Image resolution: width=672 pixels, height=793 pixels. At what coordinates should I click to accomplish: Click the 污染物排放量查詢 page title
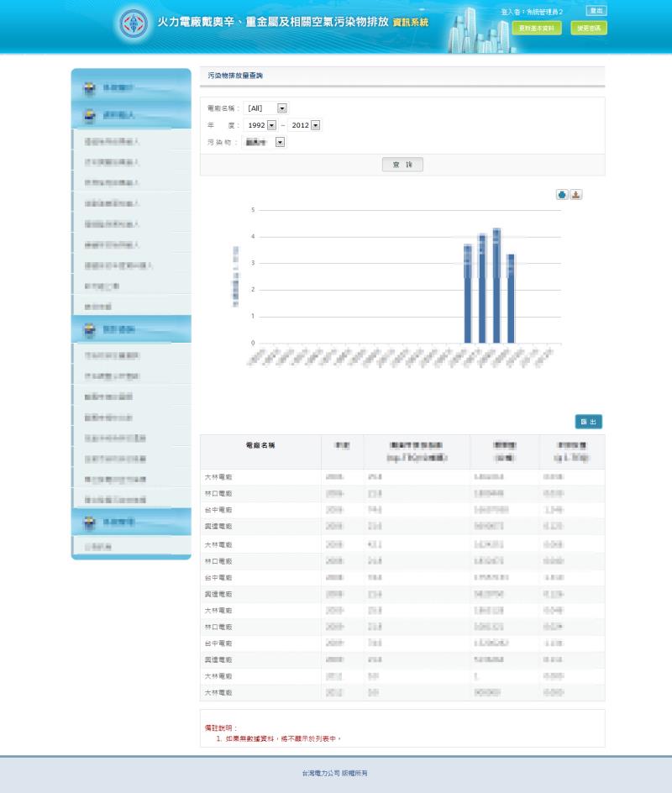[235, 76]
